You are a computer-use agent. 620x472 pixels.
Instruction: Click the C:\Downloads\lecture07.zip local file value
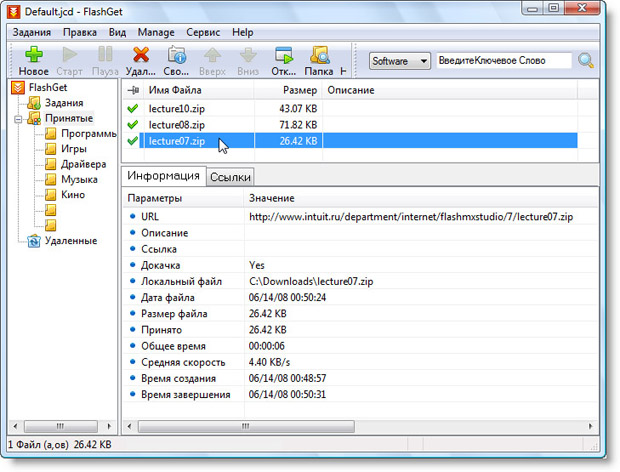[311, 281]
